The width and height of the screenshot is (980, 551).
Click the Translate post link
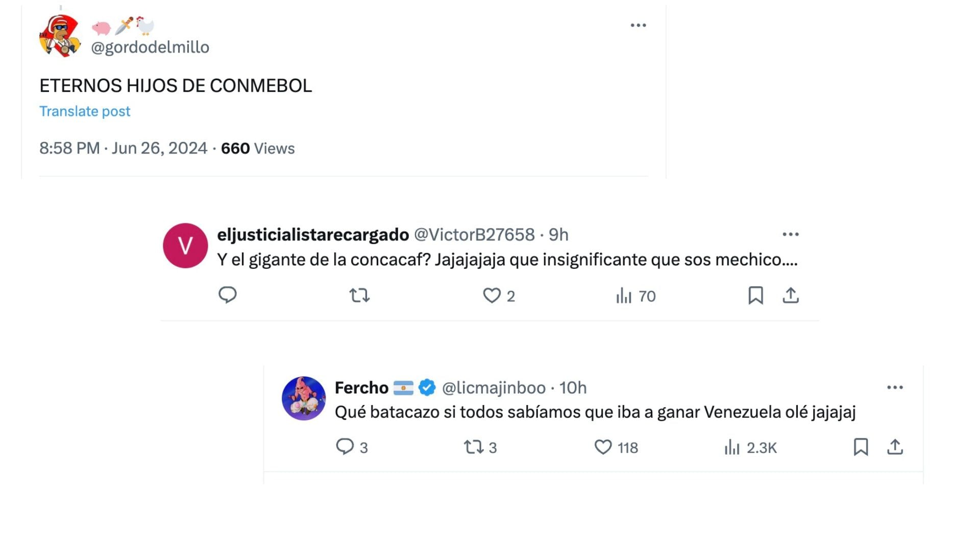tap(85, 111)
